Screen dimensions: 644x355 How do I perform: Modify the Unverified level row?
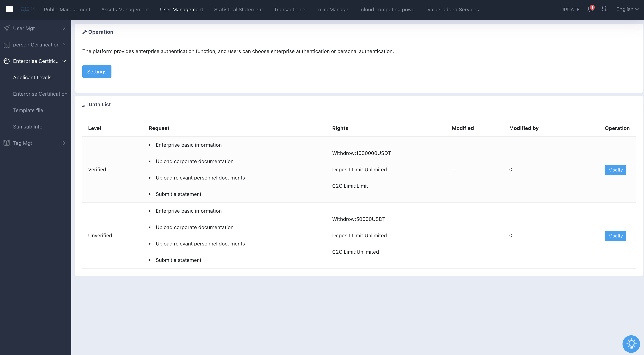click(x=615, y=236)
